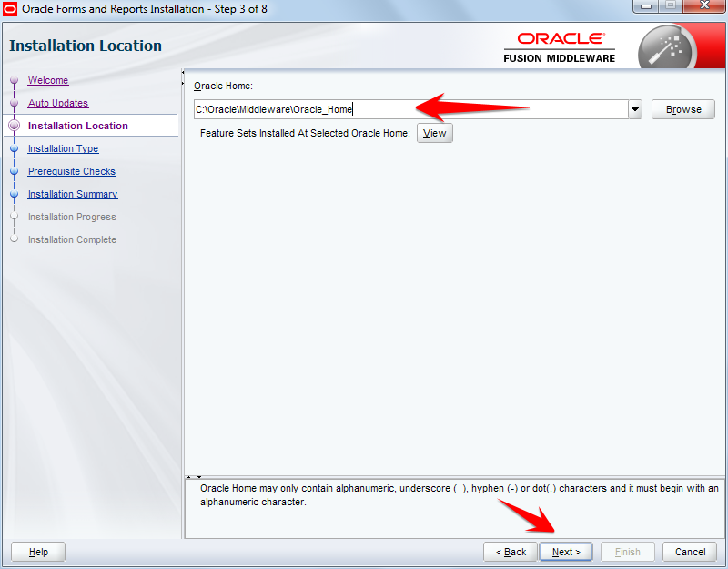Collapse the message pane with splitter arrow

[198, 476]
